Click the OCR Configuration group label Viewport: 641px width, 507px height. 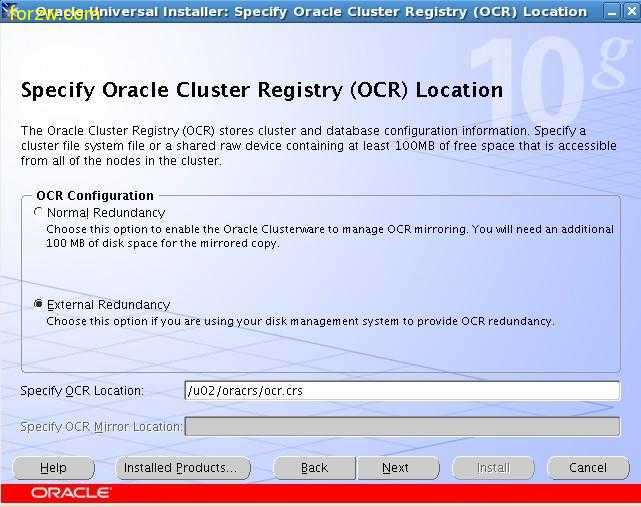pos(95,196)
